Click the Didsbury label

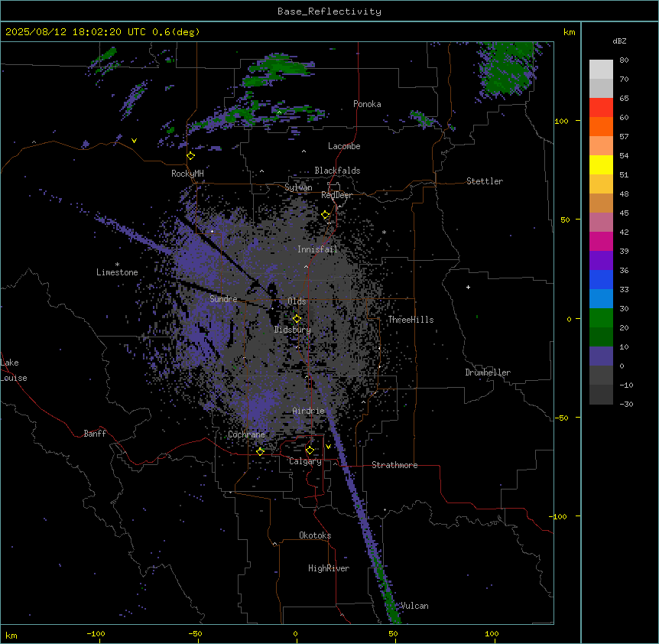coord(293,330)
